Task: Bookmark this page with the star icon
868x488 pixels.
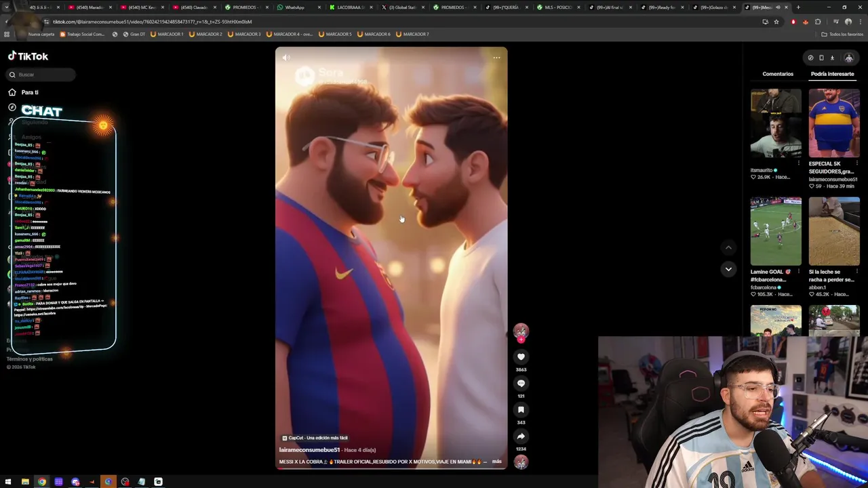Action: 776,22
